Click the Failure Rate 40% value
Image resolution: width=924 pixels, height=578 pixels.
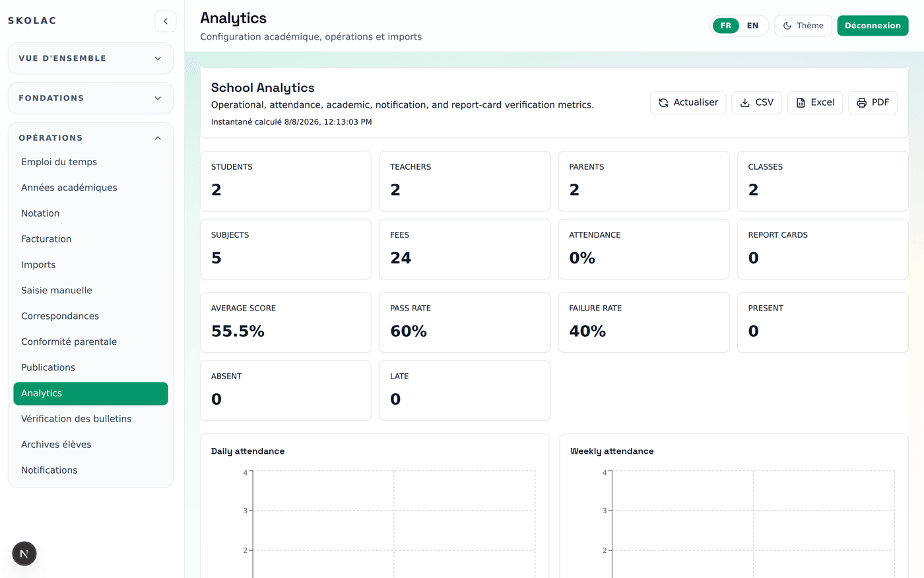[587, 331]
